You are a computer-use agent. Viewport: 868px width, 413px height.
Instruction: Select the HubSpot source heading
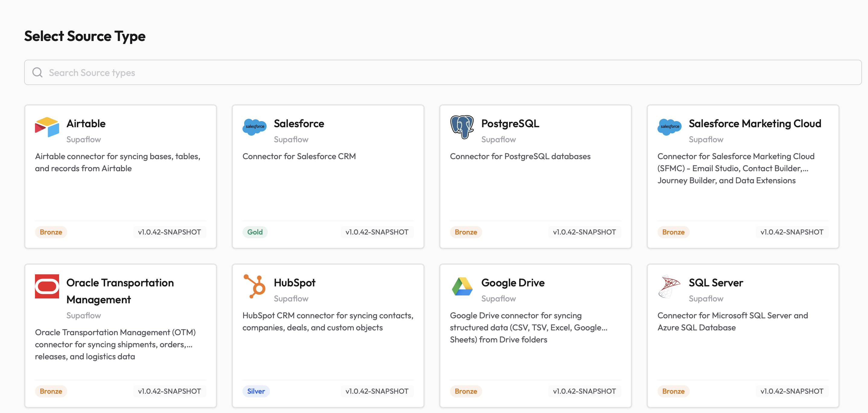294,283
